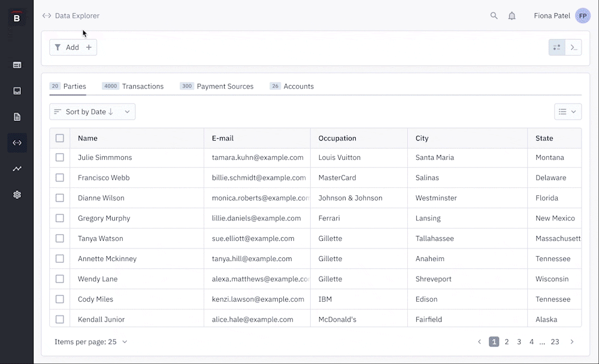This screenshot has height=364, width=599.
Task: Click the search magnifier icon in header
Action: click(494, 16)
